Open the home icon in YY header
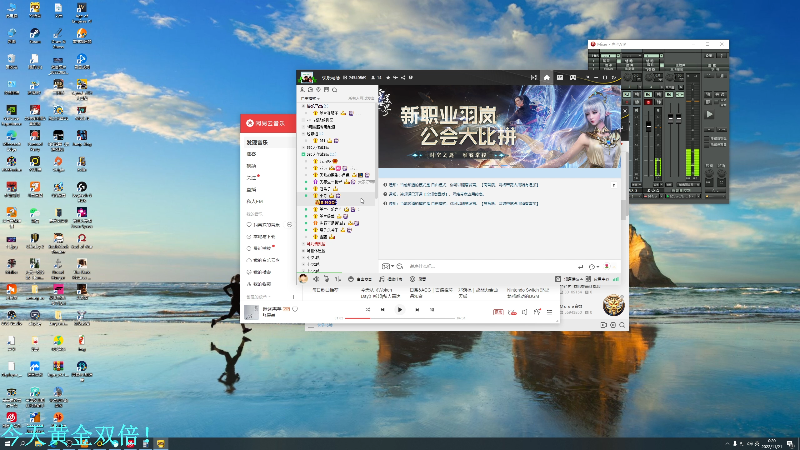Viewport: 800px width, 450px height. (546, 78)
